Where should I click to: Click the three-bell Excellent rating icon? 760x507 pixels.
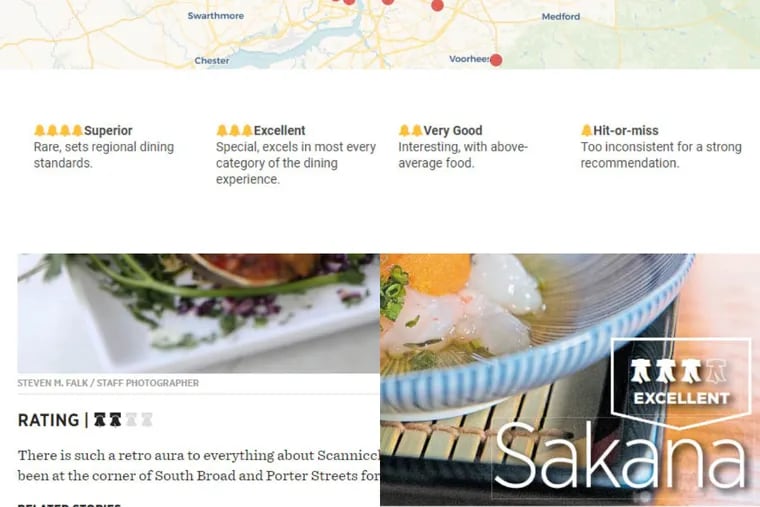click(235, 130)
